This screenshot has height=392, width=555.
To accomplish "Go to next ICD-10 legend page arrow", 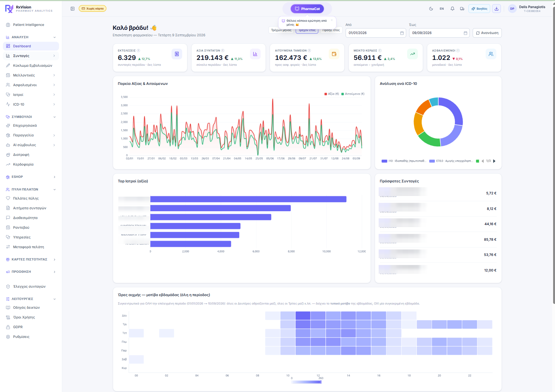I will pyautogui.click(x=494, y=161).
